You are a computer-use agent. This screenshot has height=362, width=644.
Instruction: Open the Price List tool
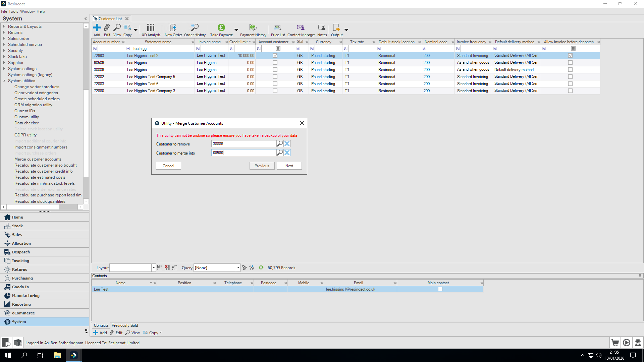tap(278, 29)
